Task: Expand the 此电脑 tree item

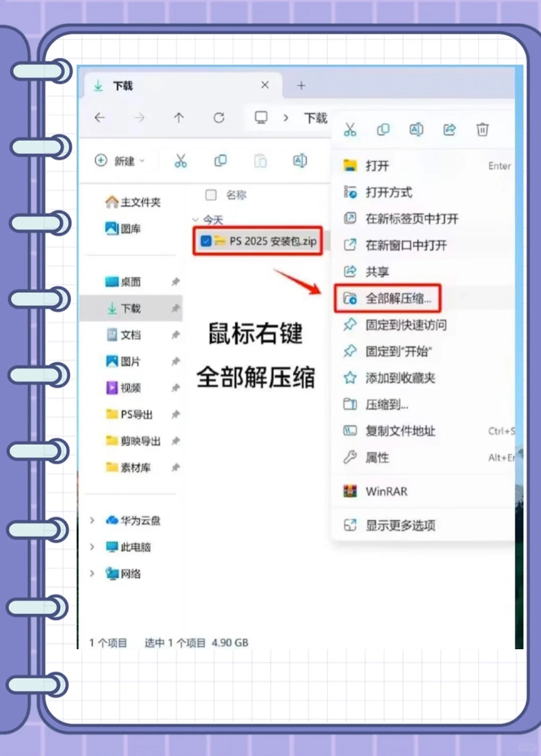Action: pyautogui.click(x=92, y=547)
